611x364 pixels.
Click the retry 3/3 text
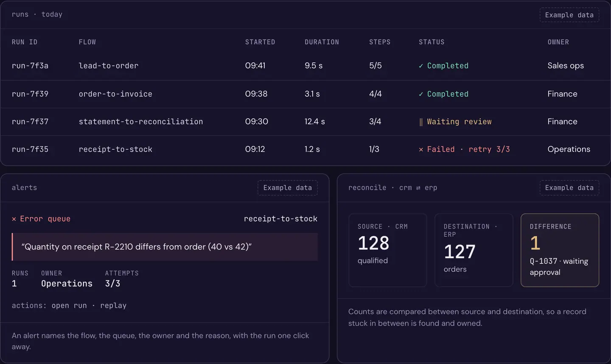coord(489,149)
